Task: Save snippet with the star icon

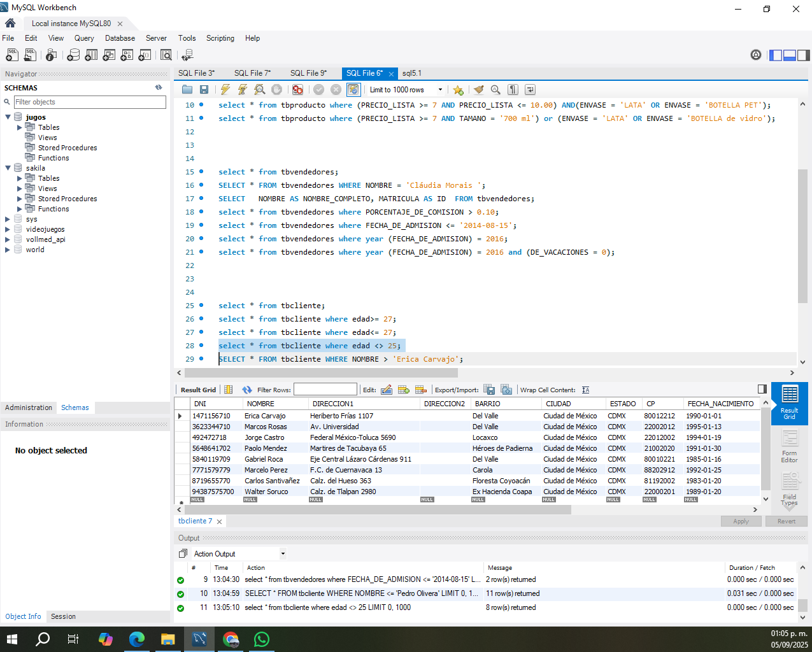Action: click(x=458, y=90)
